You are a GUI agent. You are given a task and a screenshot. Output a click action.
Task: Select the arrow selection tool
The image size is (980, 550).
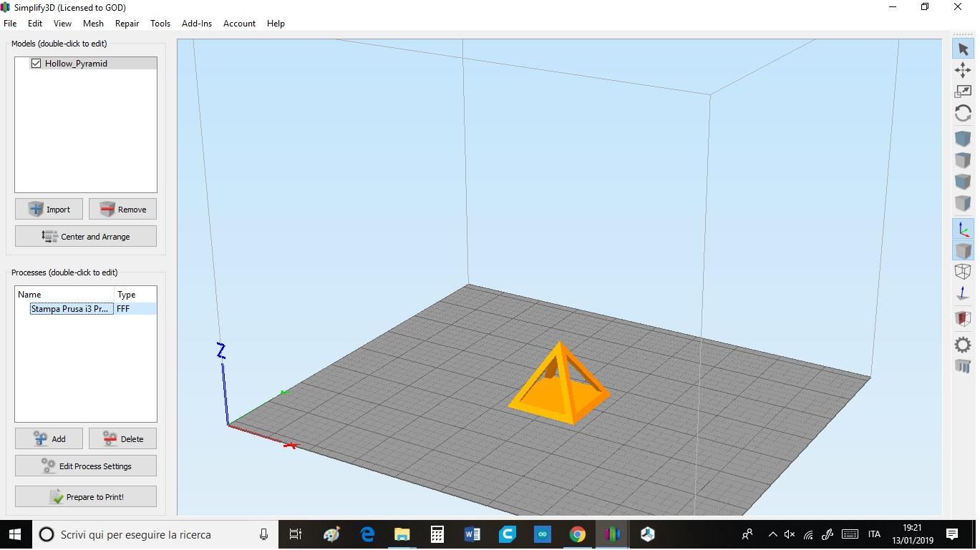(963, 49)
